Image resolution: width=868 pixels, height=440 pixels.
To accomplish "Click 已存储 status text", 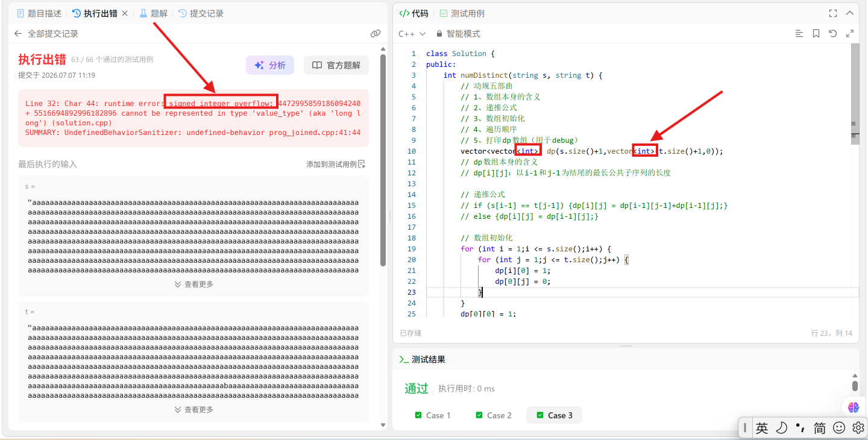I will (x=410, y=333).
